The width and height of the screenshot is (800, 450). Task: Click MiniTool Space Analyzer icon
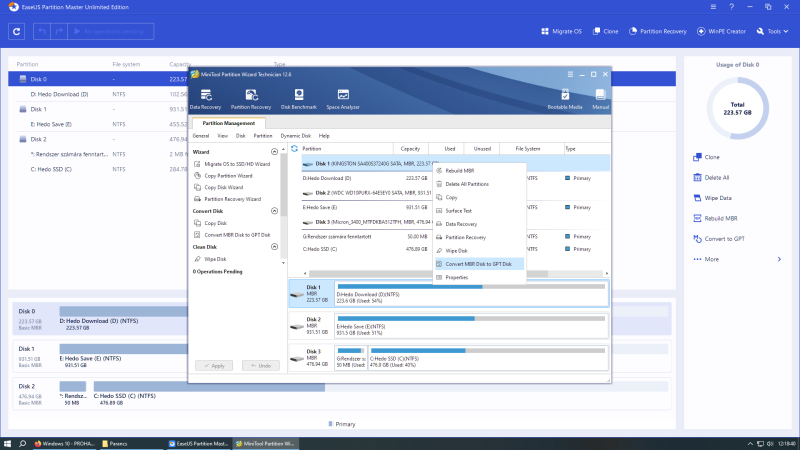coord(343,99)
